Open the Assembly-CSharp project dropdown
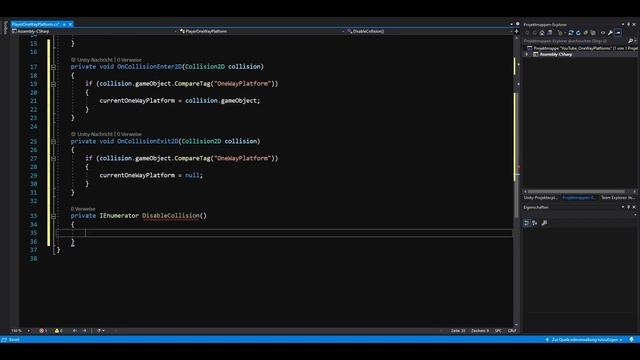The image size is (640, 360). 176,31
